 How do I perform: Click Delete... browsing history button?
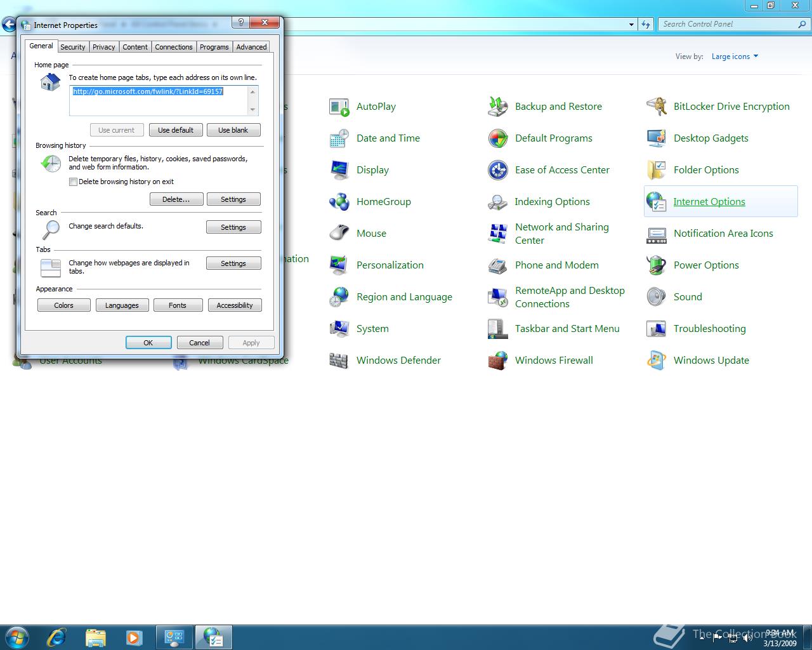[176, 199]
